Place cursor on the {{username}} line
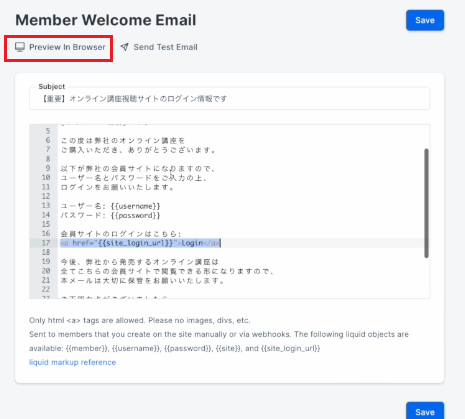Viewport: 465px width, 419px height. [110, 206]
